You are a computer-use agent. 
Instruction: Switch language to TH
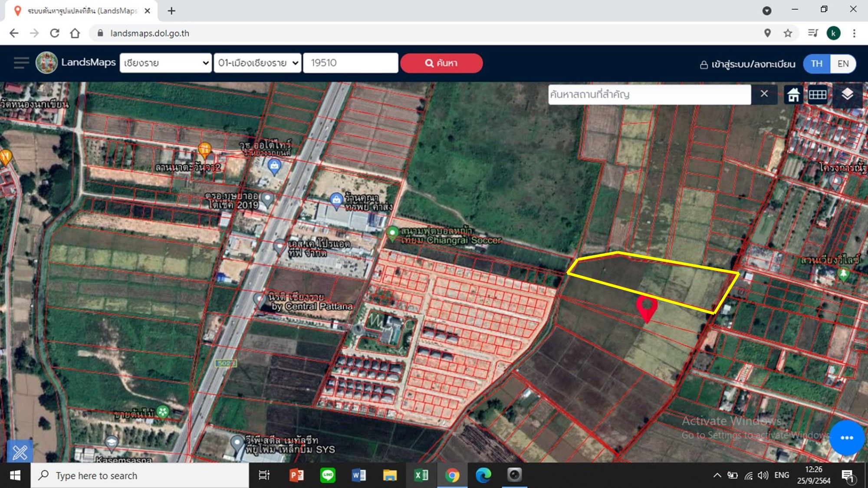point(816,63)
